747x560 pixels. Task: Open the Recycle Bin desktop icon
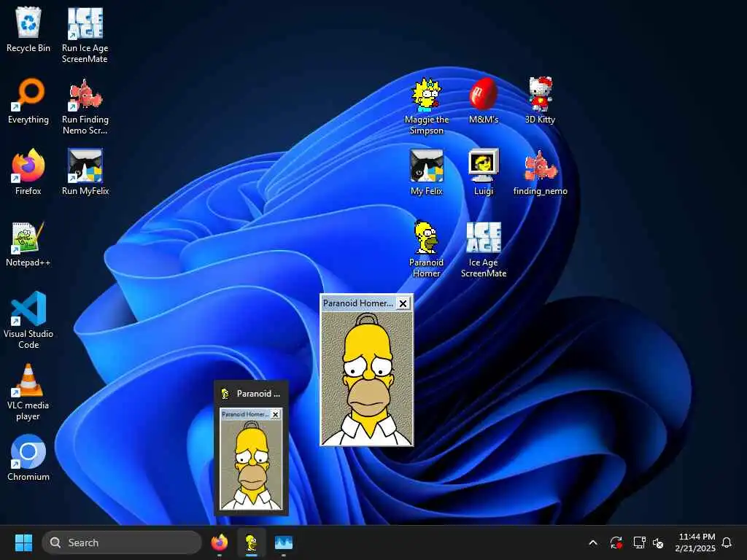[x=28, y=29]
